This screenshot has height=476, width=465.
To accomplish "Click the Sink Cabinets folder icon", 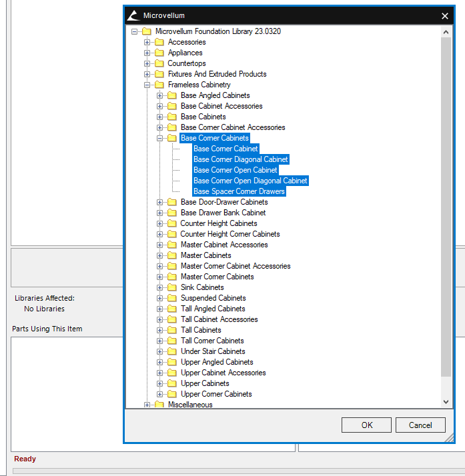I will click(172, 287).
